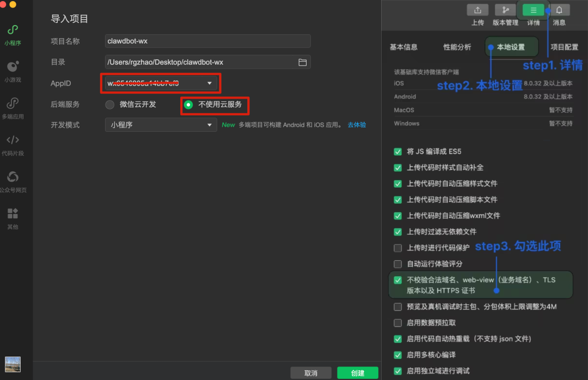Viewport: 588px width, 380px height.
Task: Open 版本管理 version control icon
Action: click(505, 10)
